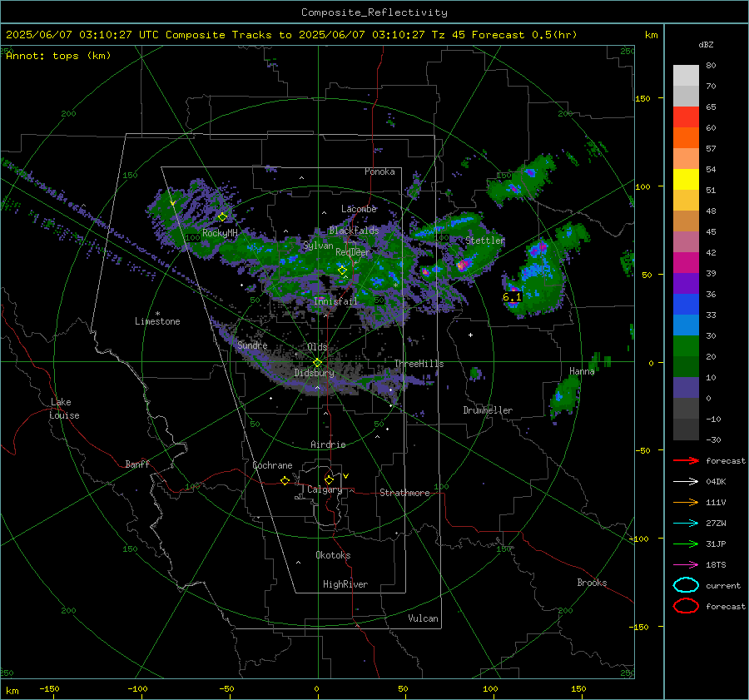Image resolution: width=749 pixels, height=700 pixels.
Task: Click the yellow diamond marker near RockyMH
Action: (222, 217)
